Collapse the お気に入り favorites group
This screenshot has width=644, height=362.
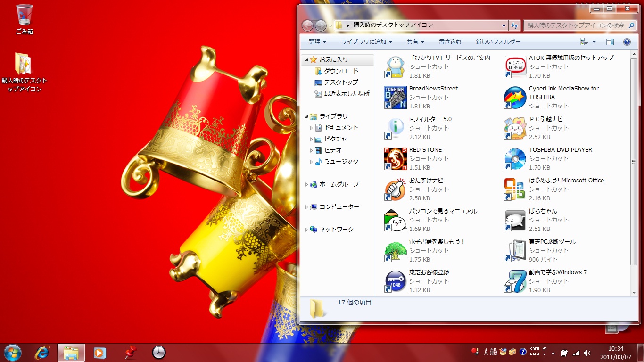306,60
